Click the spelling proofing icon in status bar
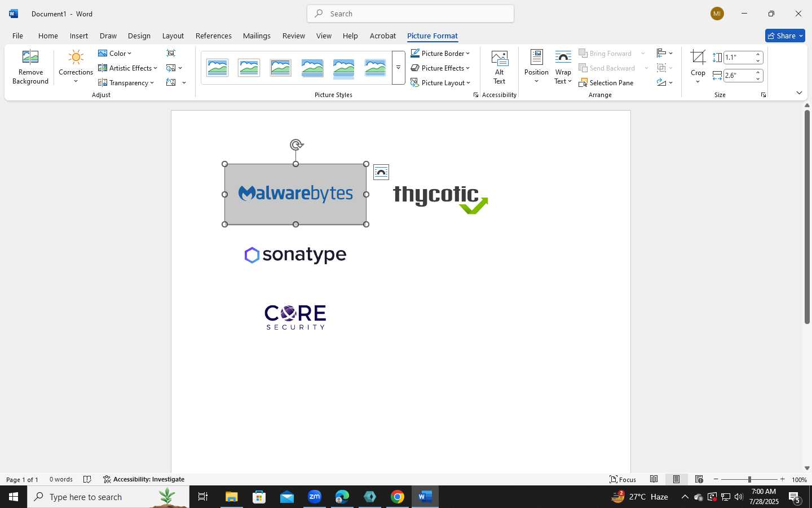 tap(87, 479)
